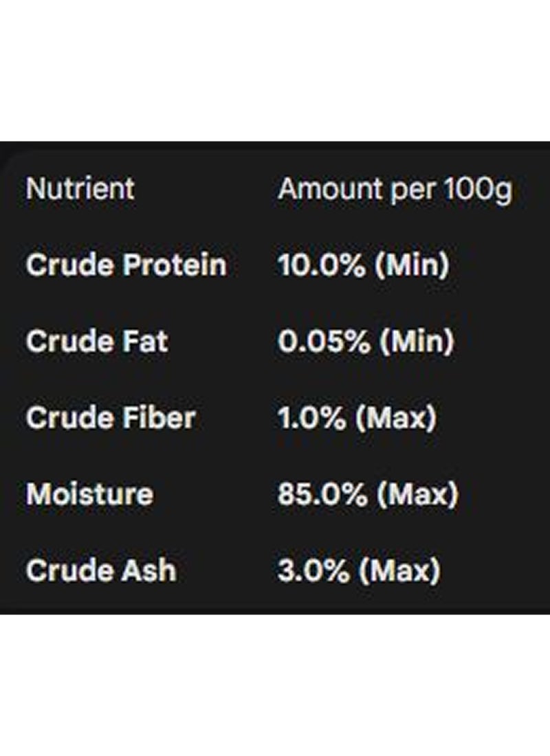The height and width of the screenshot is (756, 550).
Task: Click the 1.0% fiber percentage
Action: [x=311, y=417]
